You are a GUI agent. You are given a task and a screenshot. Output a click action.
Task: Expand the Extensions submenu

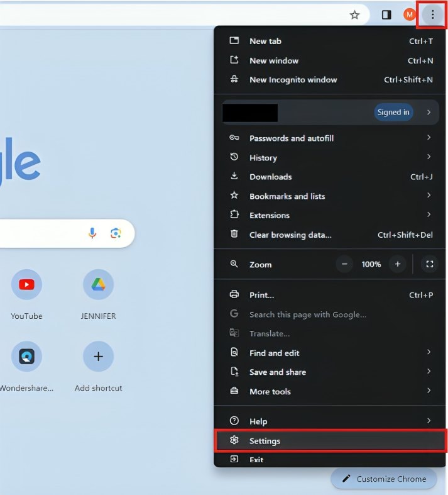(429, 214)
